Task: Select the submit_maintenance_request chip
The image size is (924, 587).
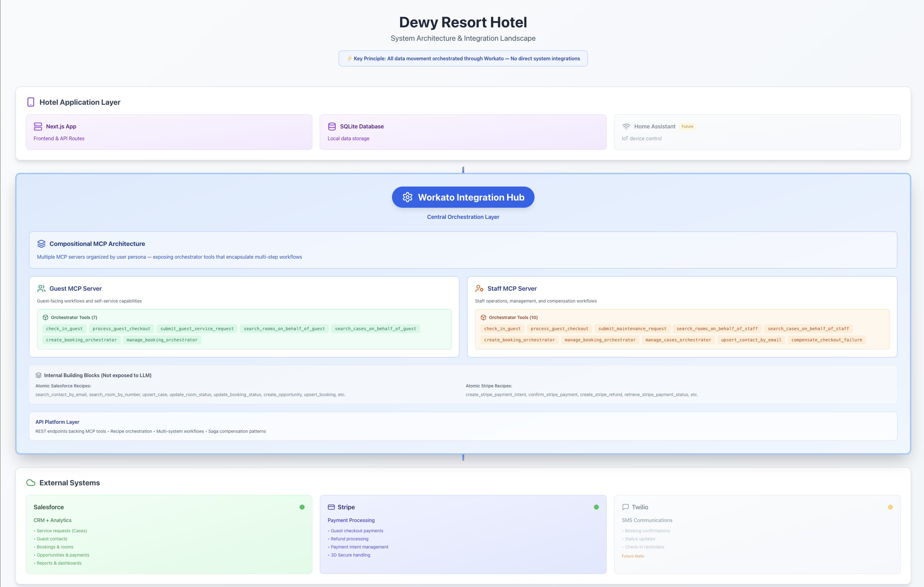Action: 632,329
